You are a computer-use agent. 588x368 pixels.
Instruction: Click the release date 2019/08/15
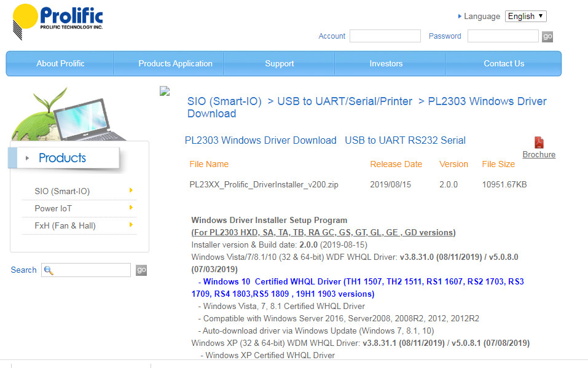point(390,184)
